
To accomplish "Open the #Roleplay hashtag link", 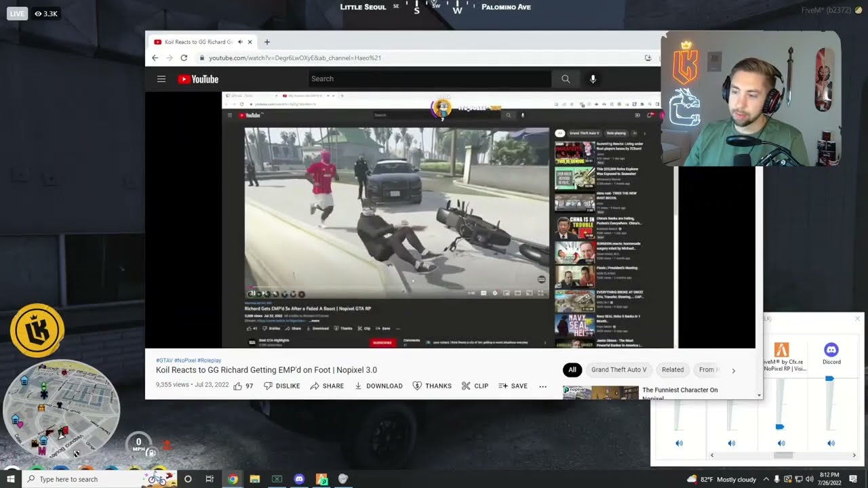I will point(210,361).
